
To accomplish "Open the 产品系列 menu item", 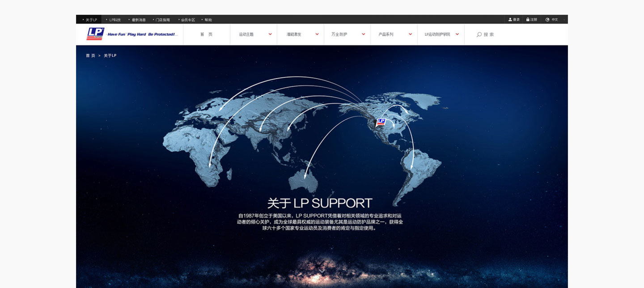I will coord(386,34).
